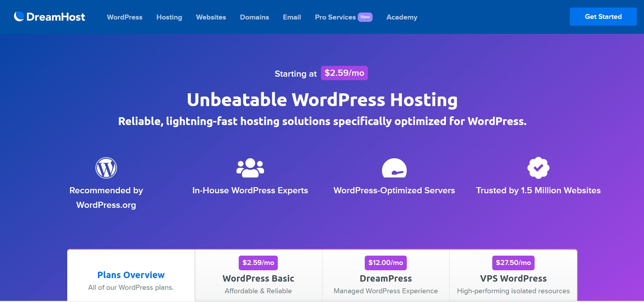The height and width of the screenshot is (302, 644).
Task: Go to the Academy nav link
Action: point(402,17)
